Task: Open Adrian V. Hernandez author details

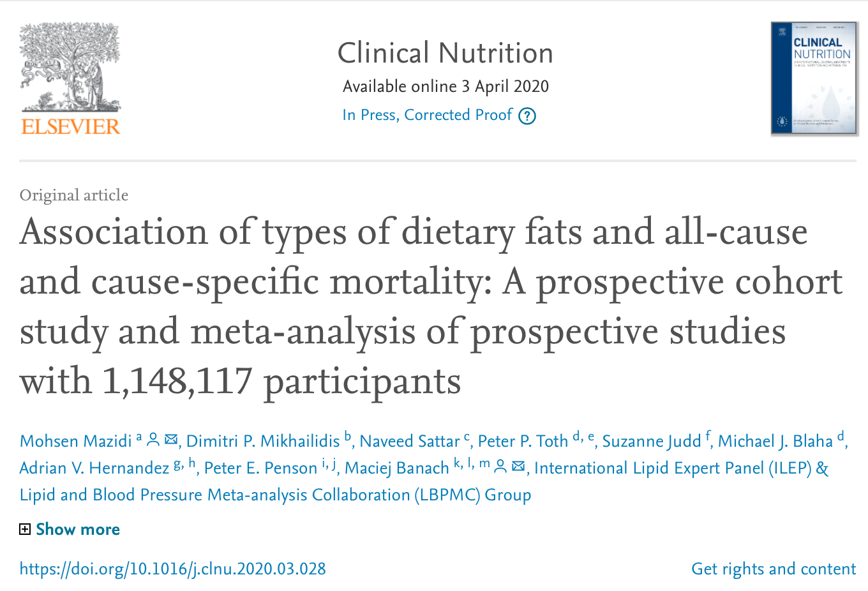Action: (x=94, y=468)
